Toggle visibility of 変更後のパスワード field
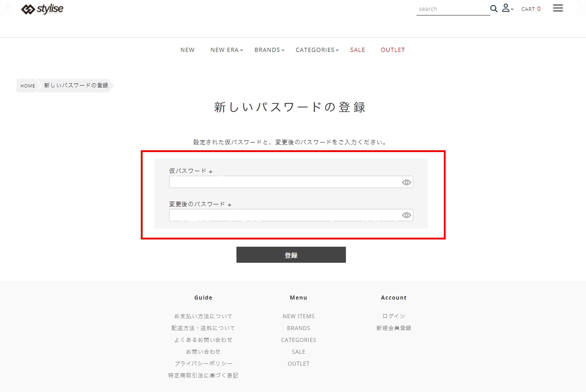The image size is (586, 392). point(406,215)
